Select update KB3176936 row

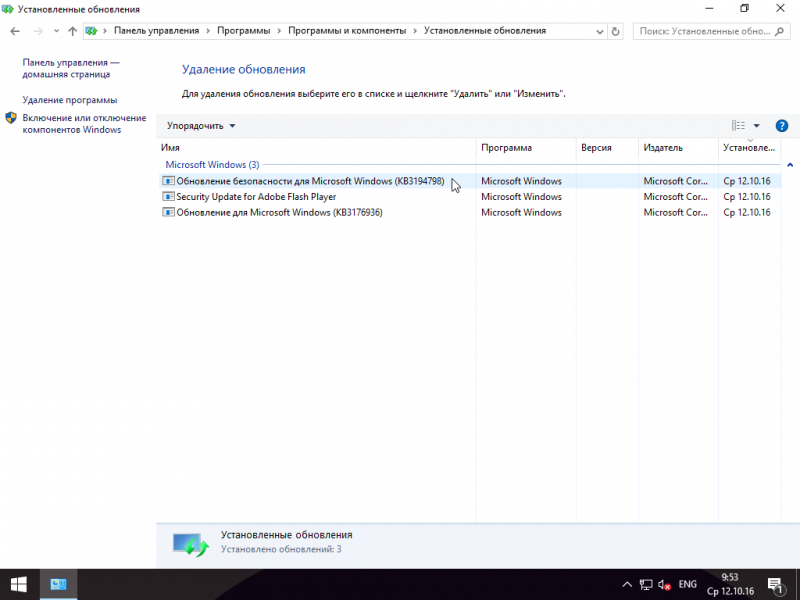coord(469,213)
